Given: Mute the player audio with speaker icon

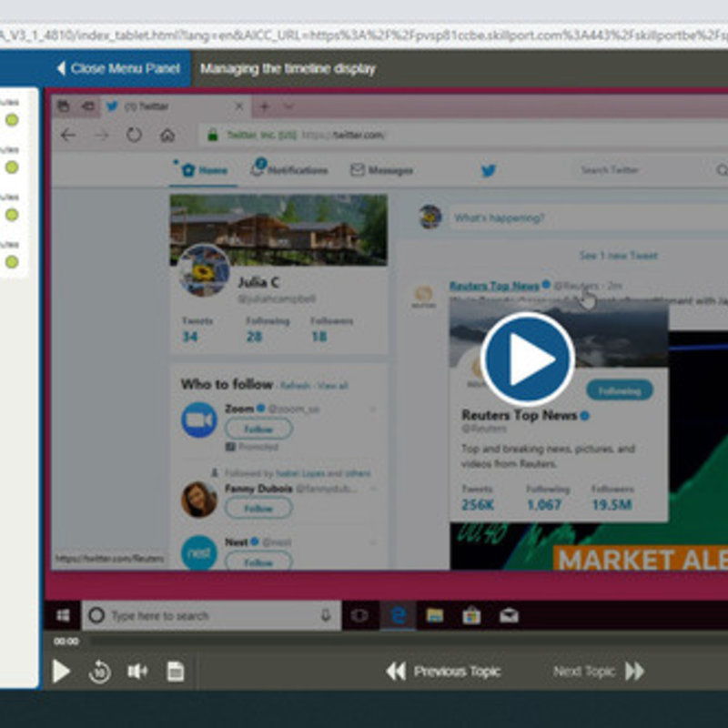Looking at the screenshot, I should [137, 672].
